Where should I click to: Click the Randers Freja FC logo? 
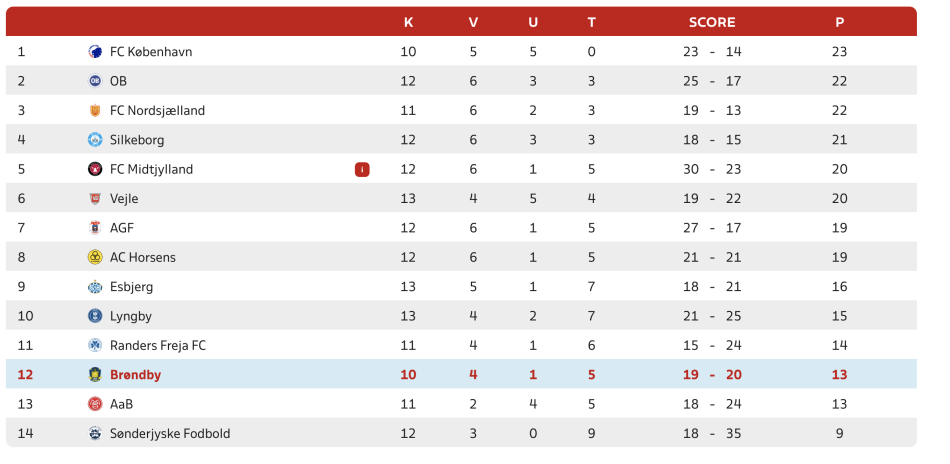tap(95, 345)
